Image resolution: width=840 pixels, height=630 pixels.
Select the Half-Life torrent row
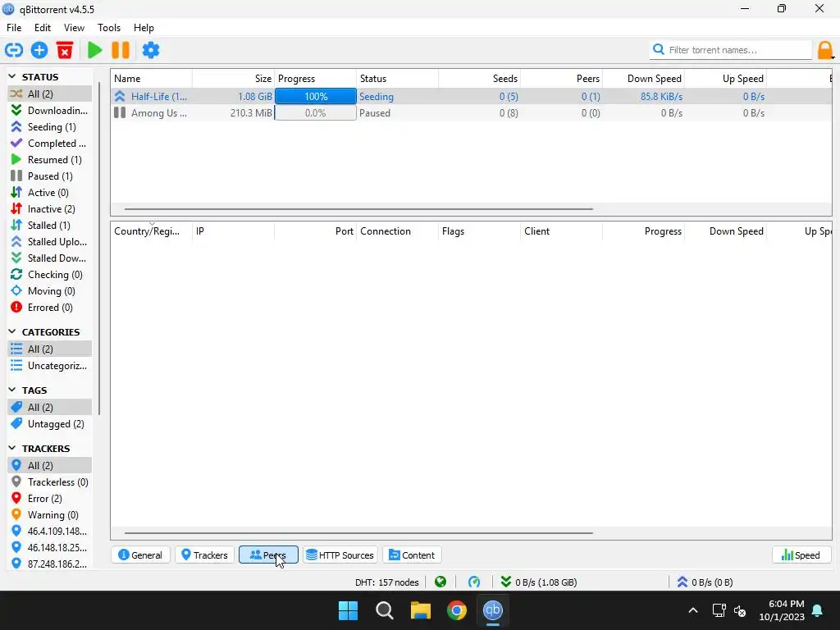tap(471, 97)
